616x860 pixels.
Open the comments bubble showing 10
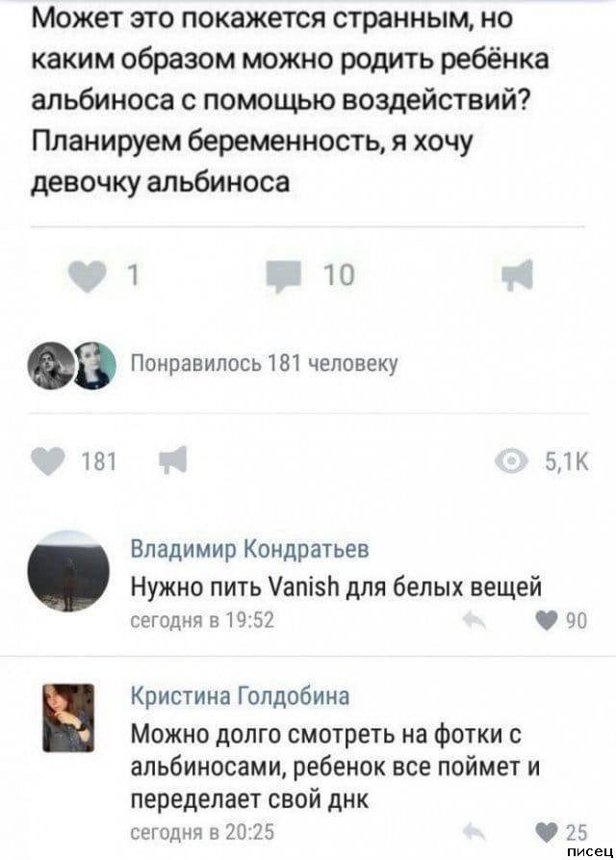[284, 275]
